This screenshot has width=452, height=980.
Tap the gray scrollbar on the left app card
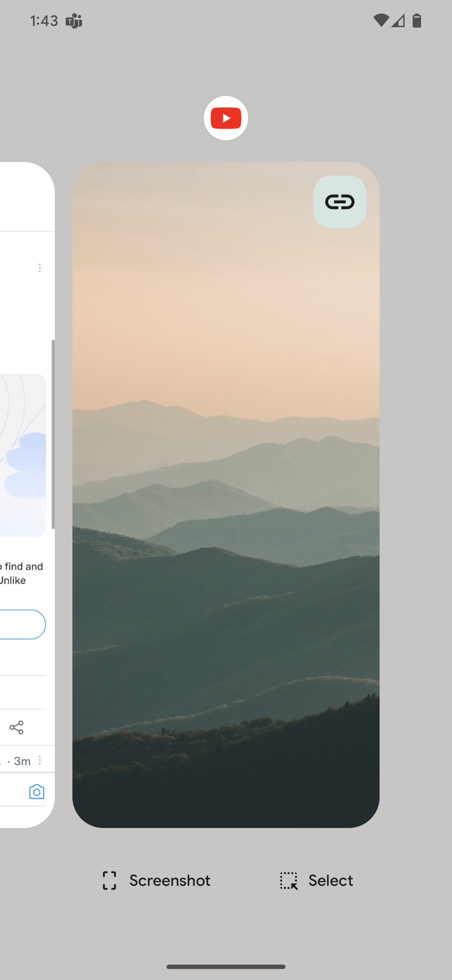(x=53, y=434)
